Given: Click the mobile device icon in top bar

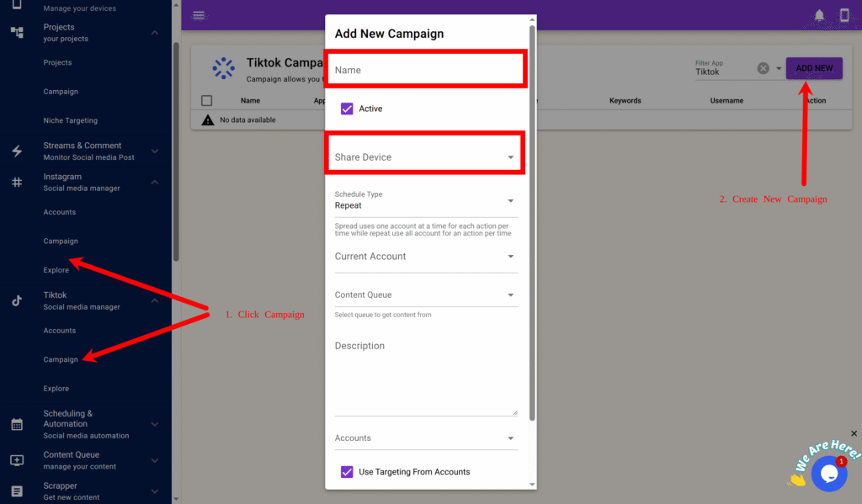Looking at the screenshot, I should pyautogui.click(x=844, y=15).
